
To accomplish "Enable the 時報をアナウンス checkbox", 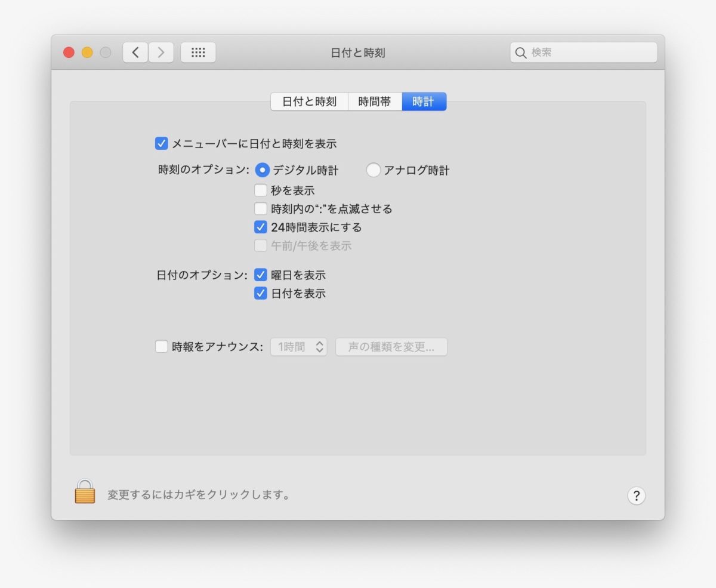I will (x=161, y=346).
